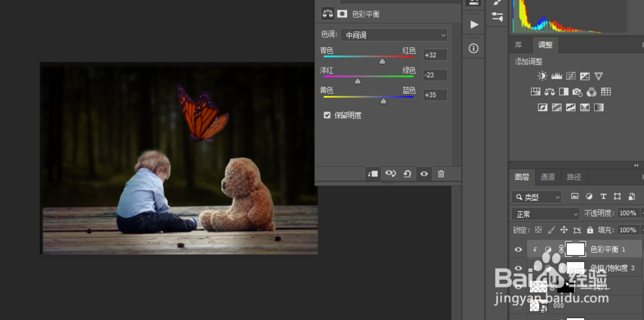Filter layers by smart objects
This screenshot has height=320, width=644.
pyautogui.click(x=631, y=196)
